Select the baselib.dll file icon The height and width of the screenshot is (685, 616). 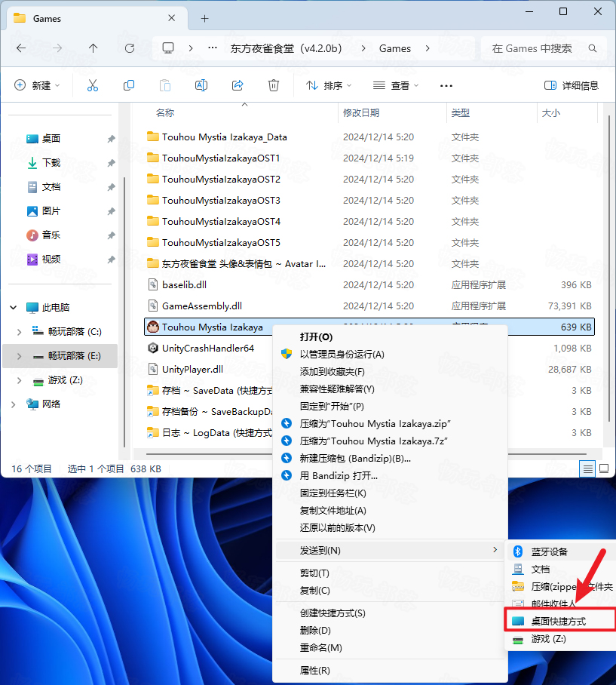point(153,285)
